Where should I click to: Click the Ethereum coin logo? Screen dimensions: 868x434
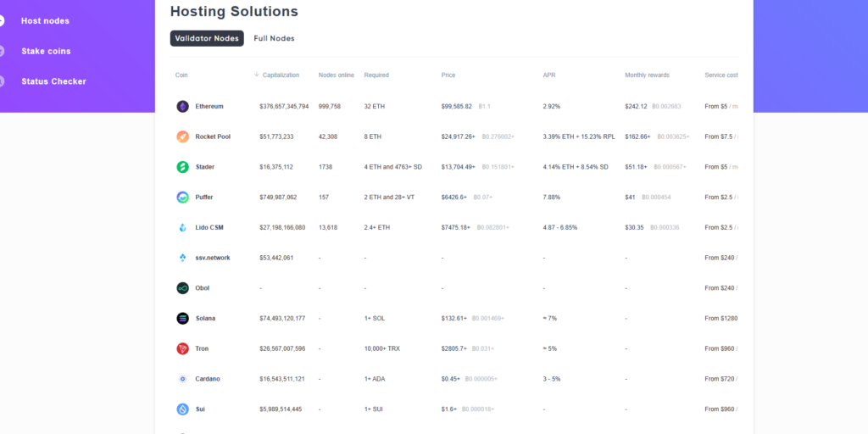click(182, 106)
